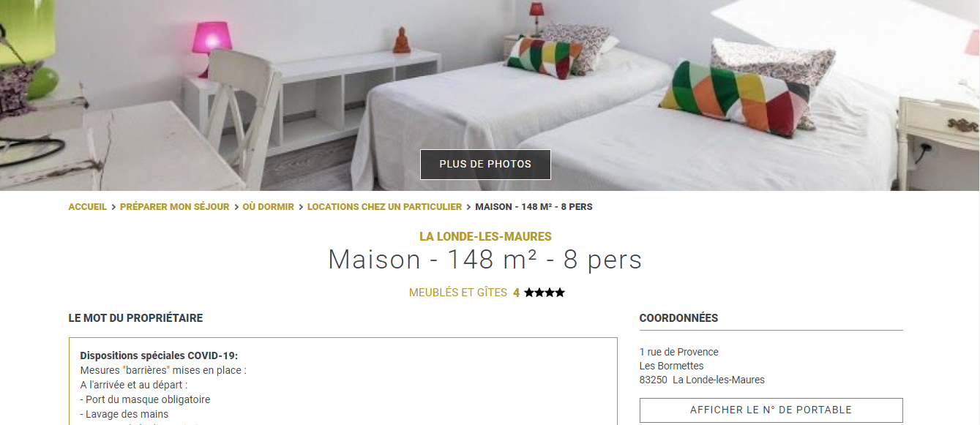Click the chevron after LOCATIONS CHEZ UN PARTICULIER
980x425 pixels.
tap(468, 207)
